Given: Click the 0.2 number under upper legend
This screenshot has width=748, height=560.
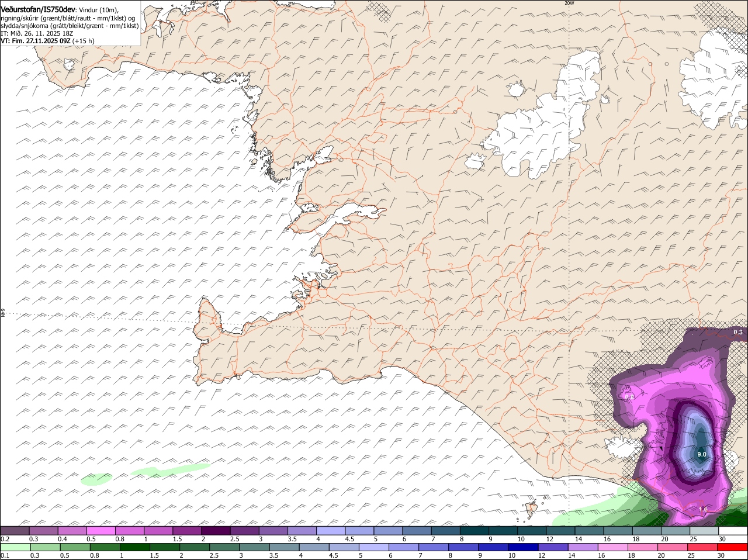Looking at the screenshot, I should (5, 539).
